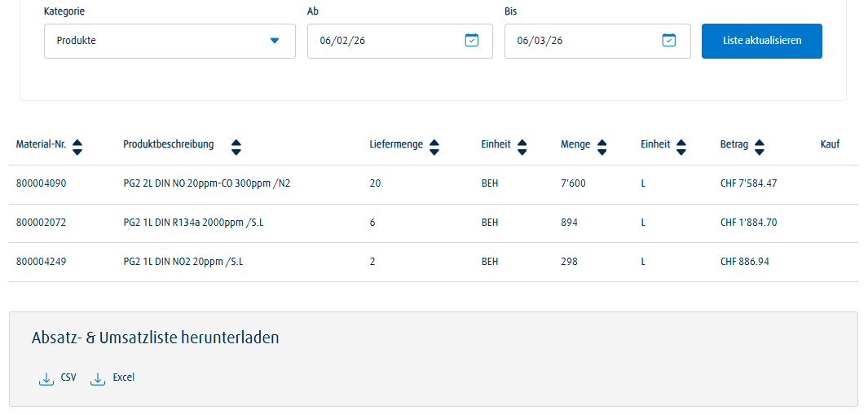Click the Excel download icon
Image resolution: width=868 pixels, height=415 pixels.
[x=98, y=379]
